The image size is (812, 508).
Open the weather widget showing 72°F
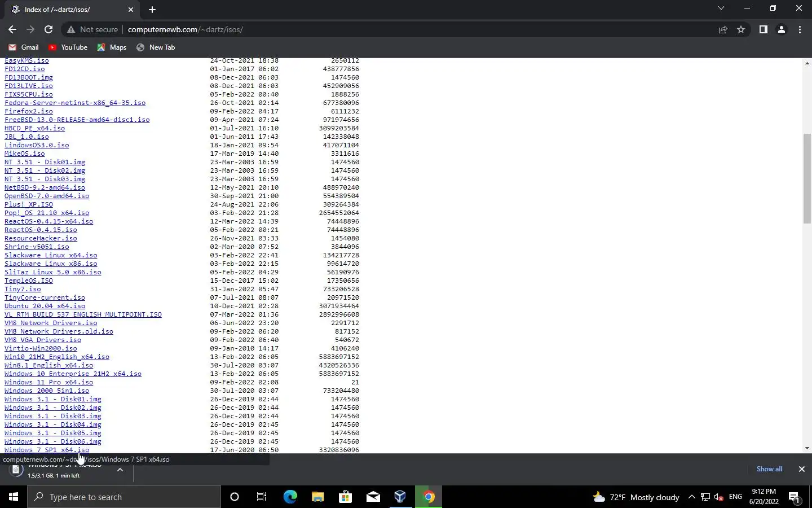point(636,497)
